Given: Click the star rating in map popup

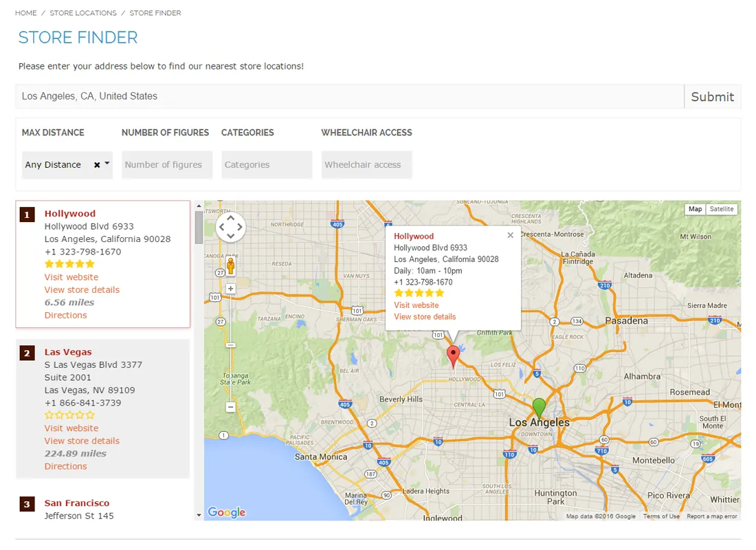Looking at the screenshot, I should point(419,293).
